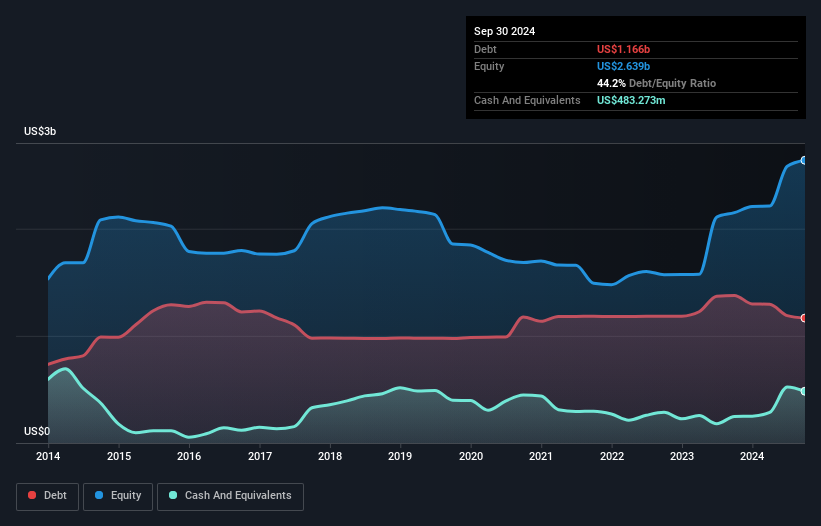Click the US$2.639b equity value

(623, 66)
